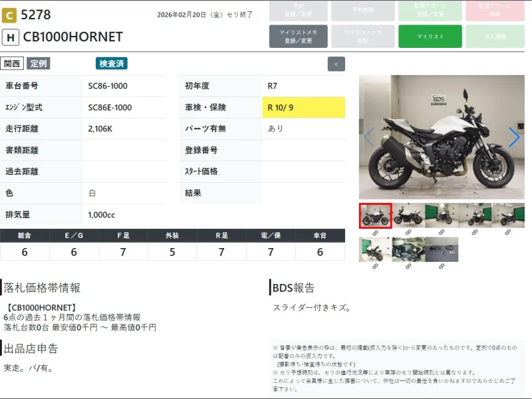The height and width of the screenshot is (399, 532).
Task: Click the 予約削除 button
Action: [x=363, y=10]
